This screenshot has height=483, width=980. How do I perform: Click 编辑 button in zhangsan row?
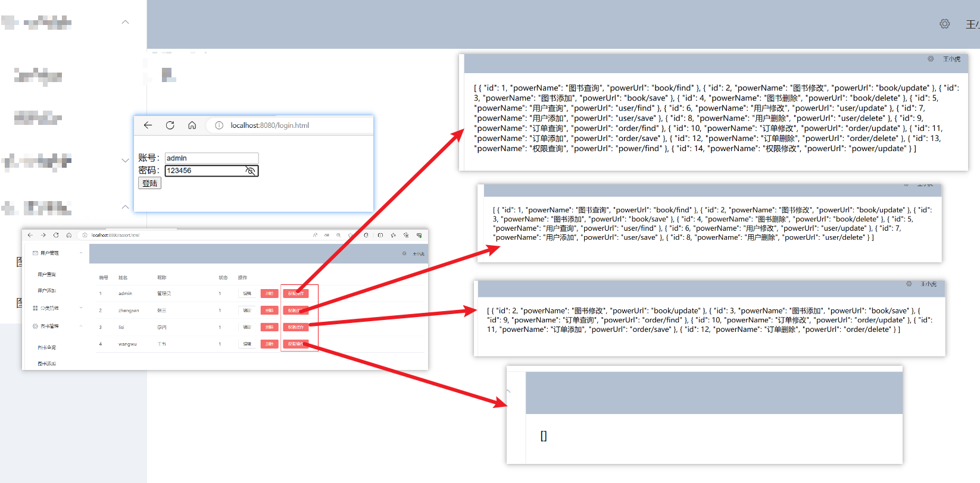(x=247, y=310)
